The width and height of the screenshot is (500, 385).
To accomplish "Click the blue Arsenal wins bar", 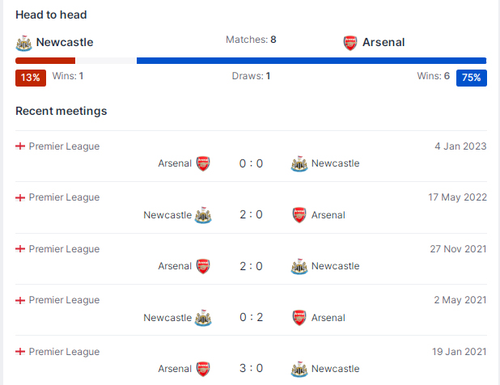I will coord(311,61).
